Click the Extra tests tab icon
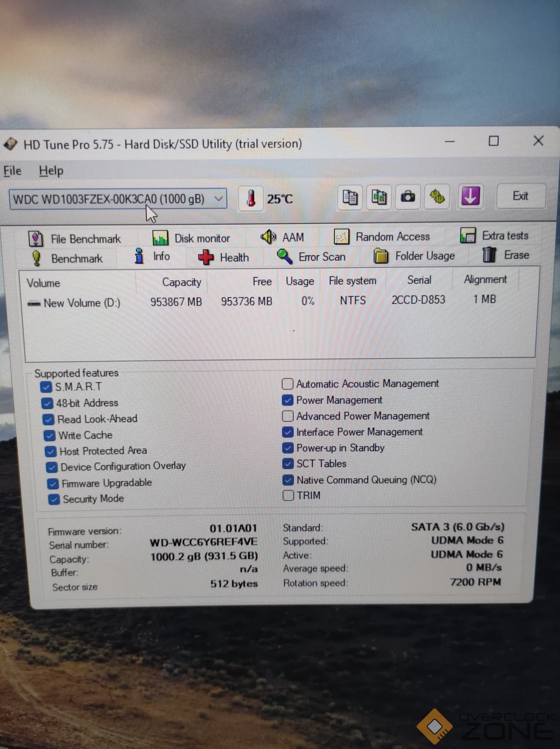This screenshot has height=749, width=560. pyautogui.click(x=468, y=236)
